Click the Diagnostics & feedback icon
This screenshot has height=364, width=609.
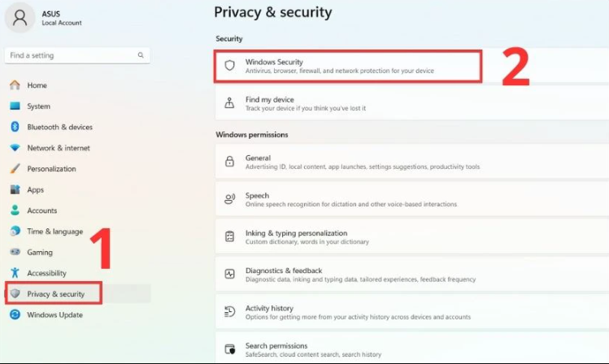(x=229, y=274)
